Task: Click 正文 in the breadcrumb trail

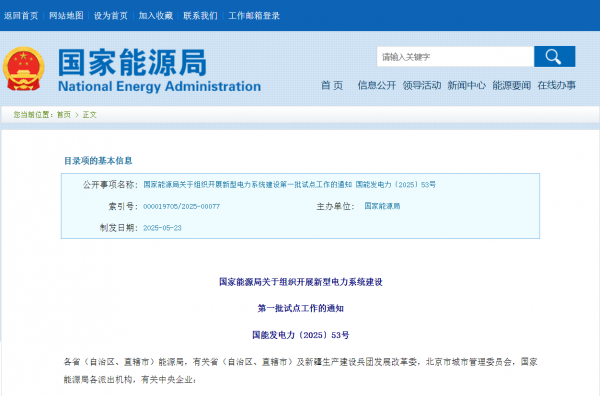Action: (x=90, y=115)
